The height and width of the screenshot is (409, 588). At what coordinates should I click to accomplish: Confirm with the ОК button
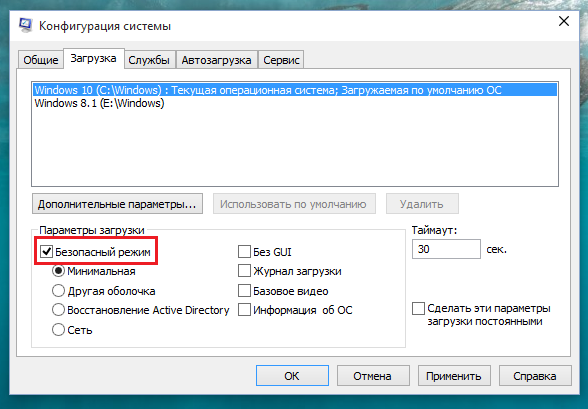(x=292, y=376)
